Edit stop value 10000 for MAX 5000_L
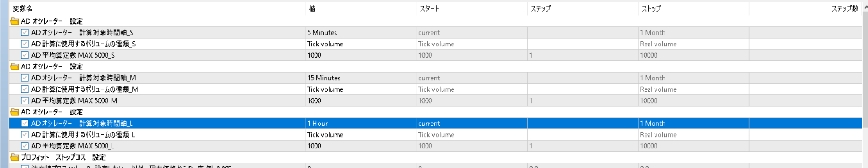 693,146
